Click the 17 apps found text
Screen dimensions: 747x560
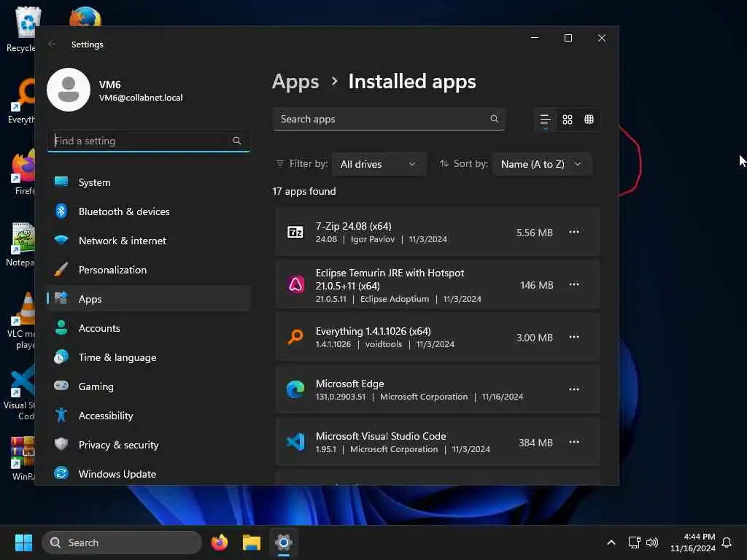pyautogui.click(x=304, y=192)
